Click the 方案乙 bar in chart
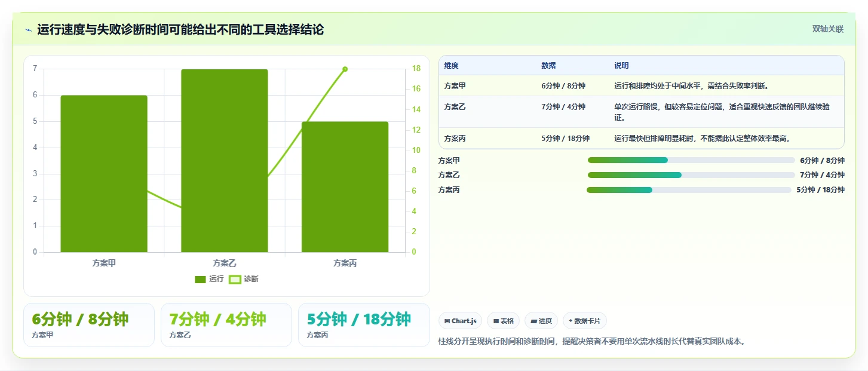 (225, 161)
